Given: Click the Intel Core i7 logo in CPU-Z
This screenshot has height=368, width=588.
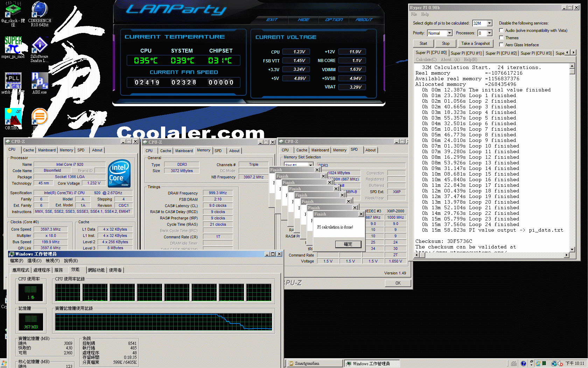Looking at the screenshot, I should click(x=119, y=173).
